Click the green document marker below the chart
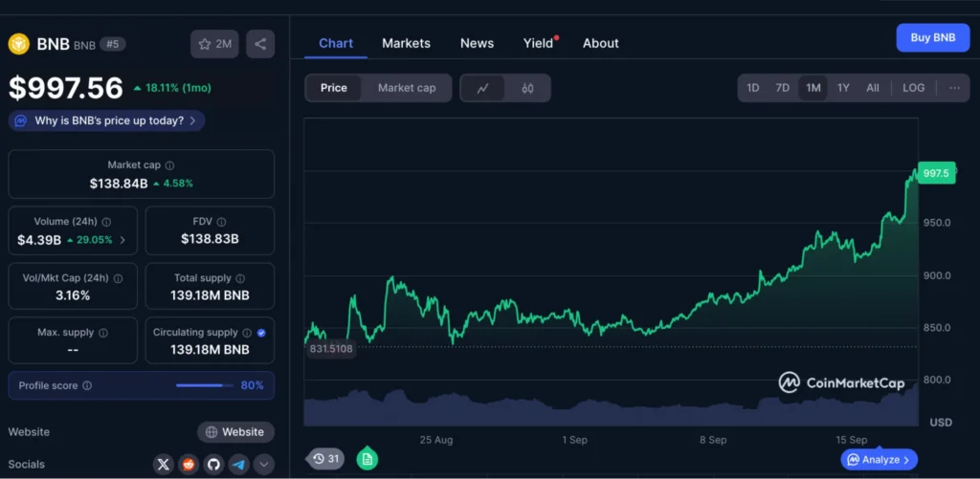The height and width of the screenshot is (479, 980). pyautogui.click(x=367, y=459)
